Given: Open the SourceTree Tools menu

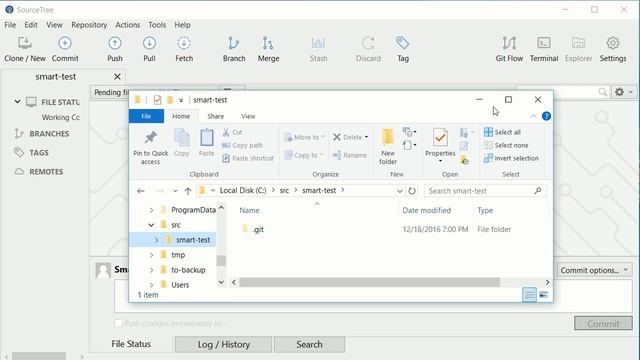Looking at the screenshot, I should point(157,25).
